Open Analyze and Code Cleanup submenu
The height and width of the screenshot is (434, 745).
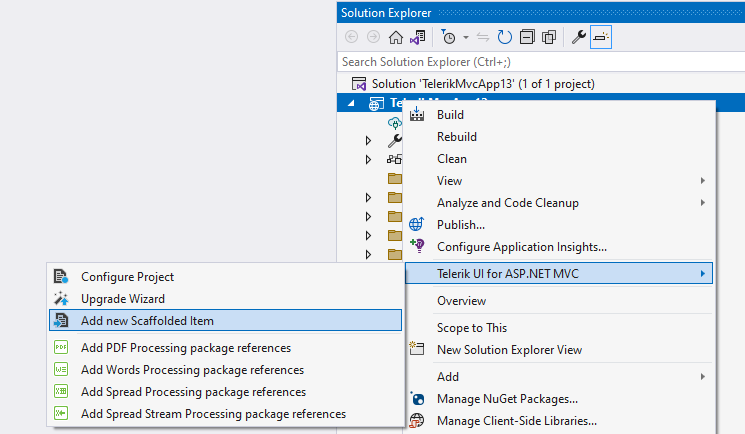pyautogui.click(x=559, y=203)
